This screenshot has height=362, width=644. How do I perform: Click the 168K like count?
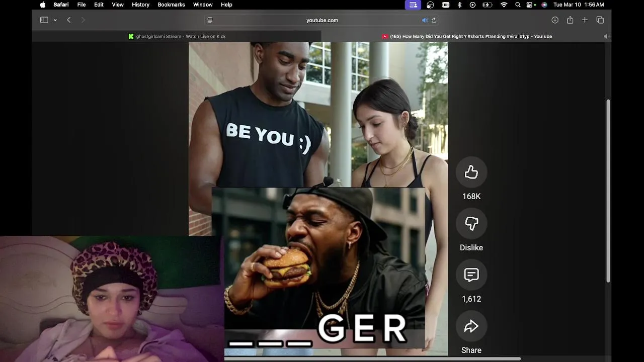point(471,197)
